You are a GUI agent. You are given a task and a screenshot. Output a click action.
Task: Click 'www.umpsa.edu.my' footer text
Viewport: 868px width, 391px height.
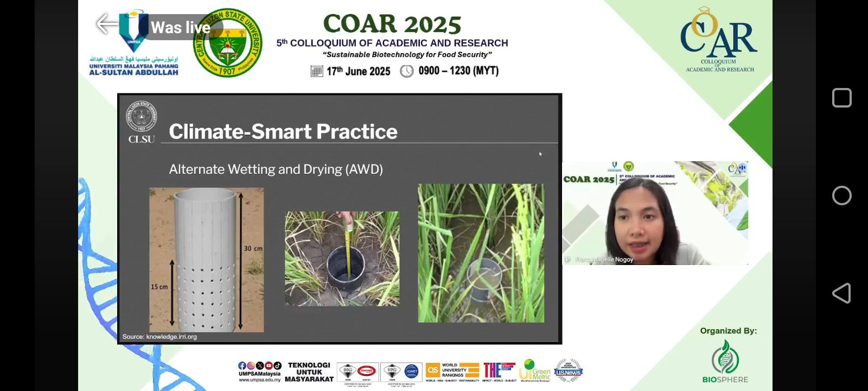coord(260,380)
